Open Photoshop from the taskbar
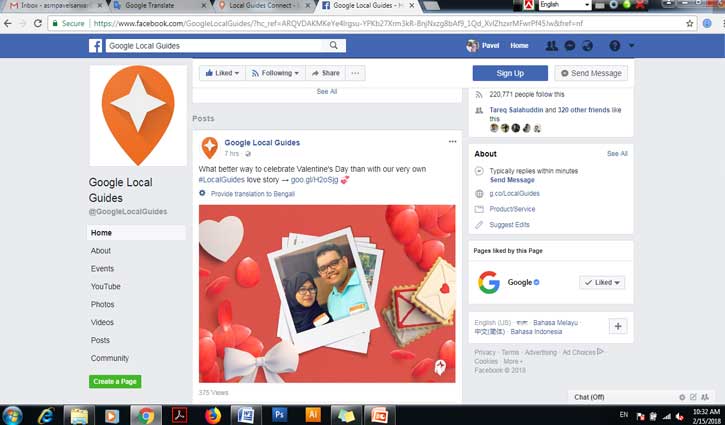Screen dimensions: 725x425 [279, 415]
